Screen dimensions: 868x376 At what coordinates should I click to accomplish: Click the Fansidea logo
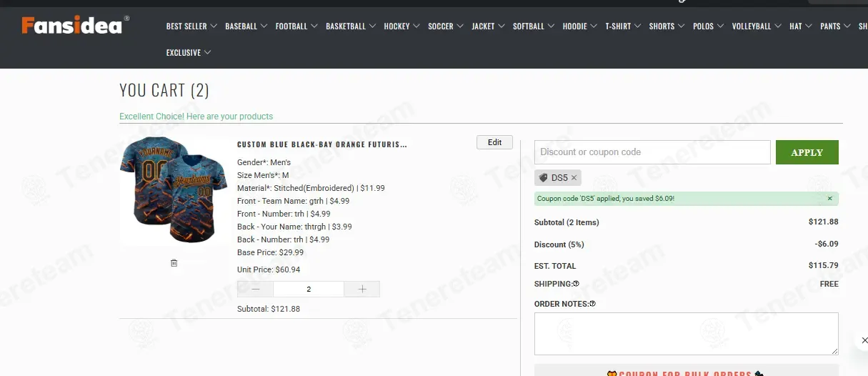(x=75, y=25)
